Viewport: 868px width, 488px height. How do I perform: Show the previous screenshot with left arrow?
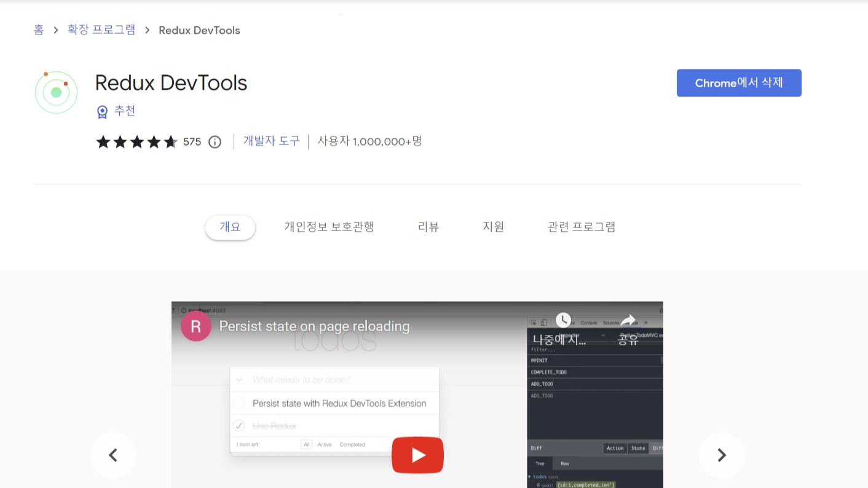click(113, 455)
